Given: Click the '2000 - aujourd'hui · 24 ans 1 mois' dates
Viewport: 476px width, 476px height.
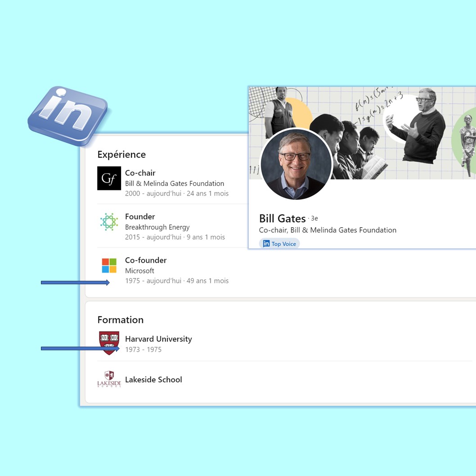Looking at the screenshot, I should pos(177,193).
